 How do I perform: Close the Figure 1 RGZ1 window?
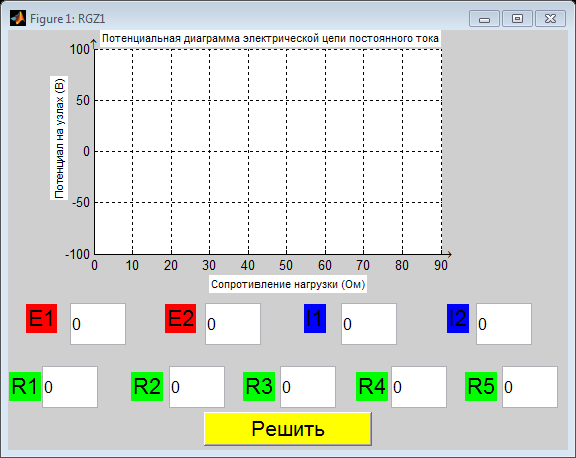click(x=550, y=19)
